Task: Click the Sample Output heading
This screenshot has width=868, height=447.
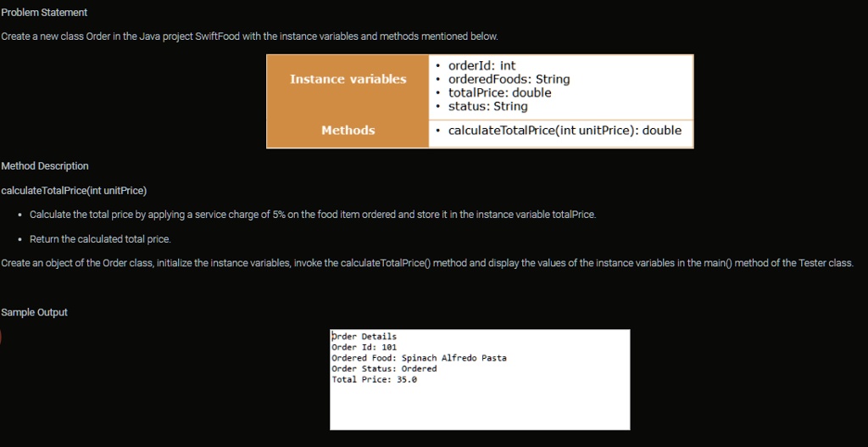Action: (35, 313)
